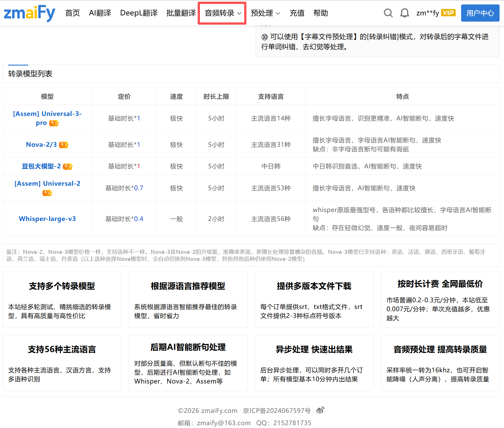Click 按时长计费 全网最低价 card title
504x428 pixels.
440,284
